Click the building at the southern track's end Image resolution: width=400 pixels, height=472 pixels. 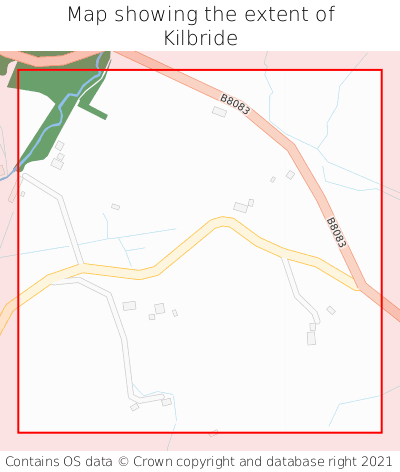click(x=167, y=402)
